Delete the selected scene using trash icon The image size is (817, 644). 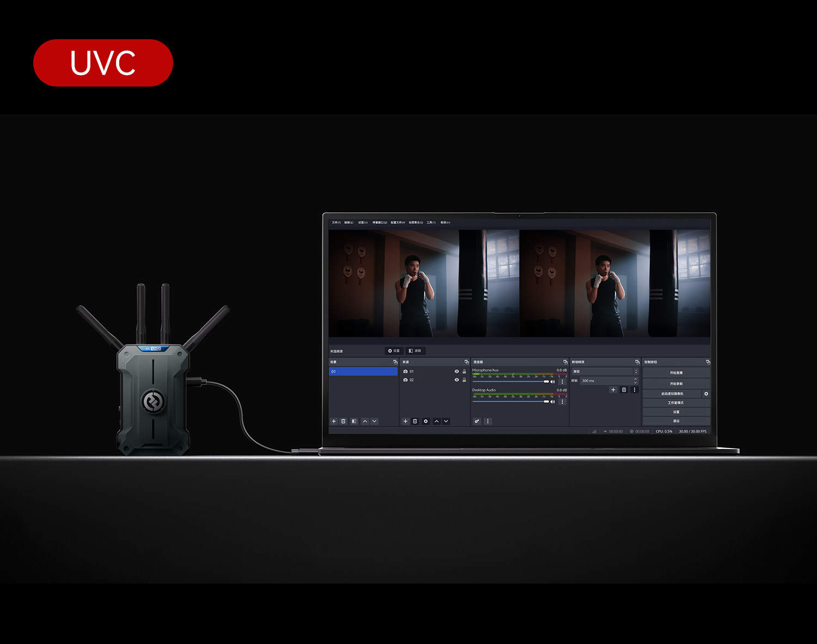pyautogui.click(x=344, y=421)
